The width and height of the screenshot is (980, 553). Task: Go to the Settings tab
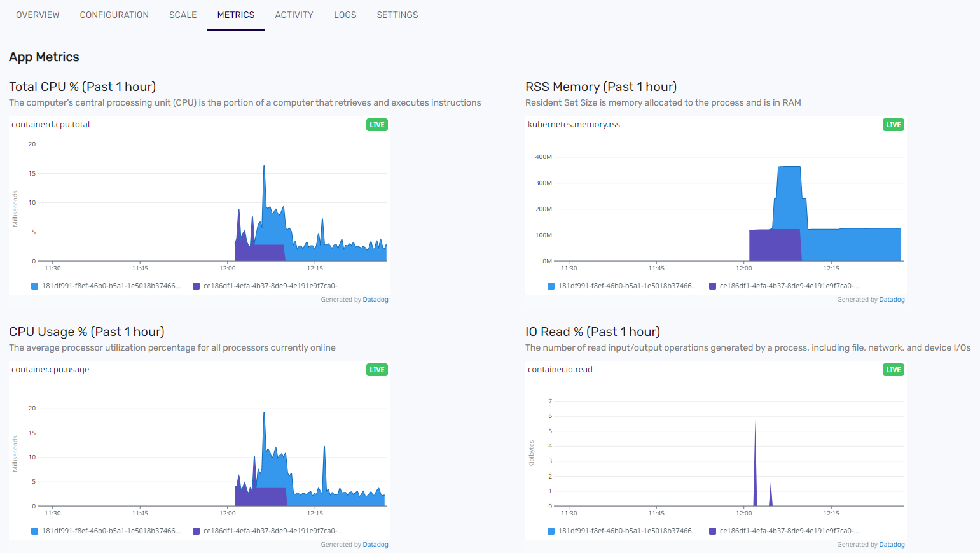coord(397,15)
